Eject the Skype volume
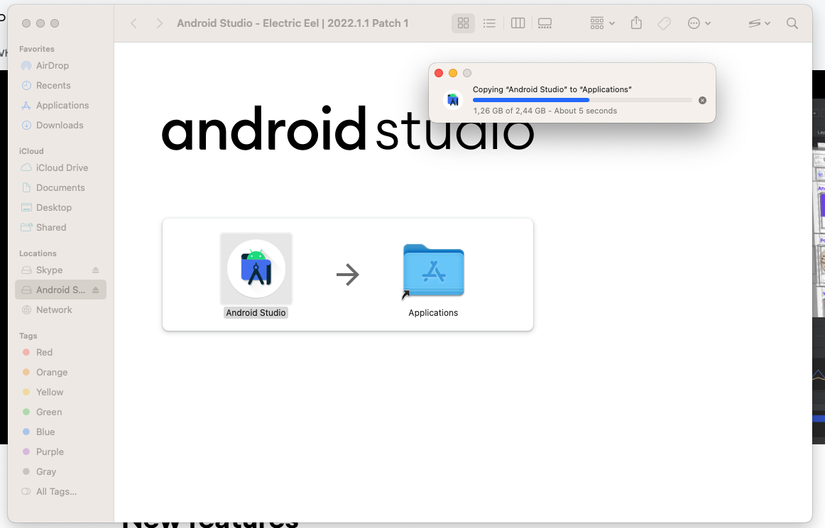Screen dimensions: 825x528 96,270
